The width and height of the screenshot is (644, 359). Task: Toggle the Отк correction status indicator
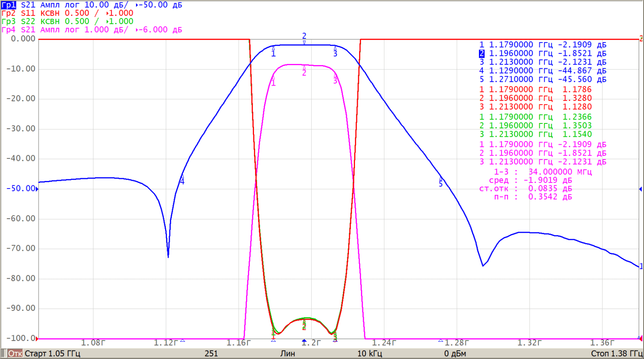pos(15,353)
